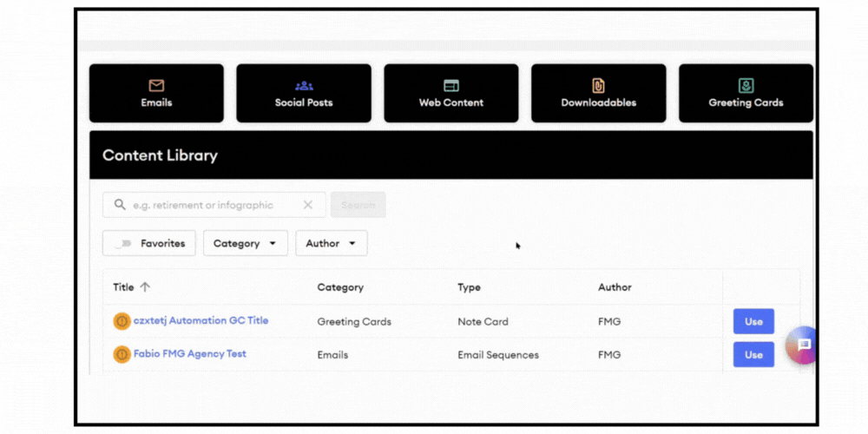
Task: Click the Search button
Action: tap(358, 206)
